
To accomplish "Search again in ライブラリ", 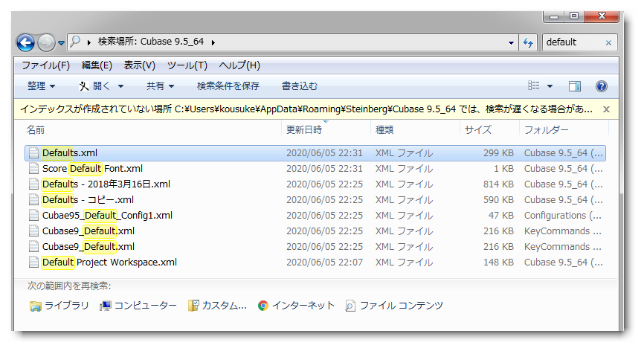I will pyautogui.click(x=59, y=306).
